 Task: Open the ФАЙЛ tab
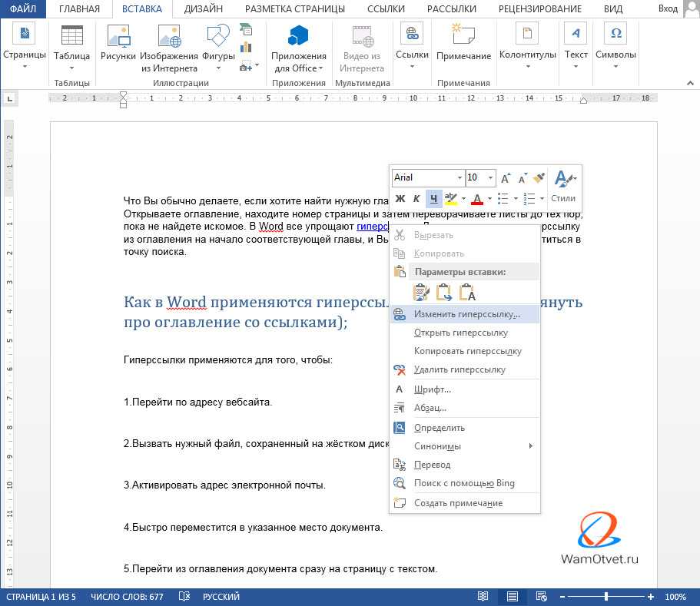pos(23,9)
